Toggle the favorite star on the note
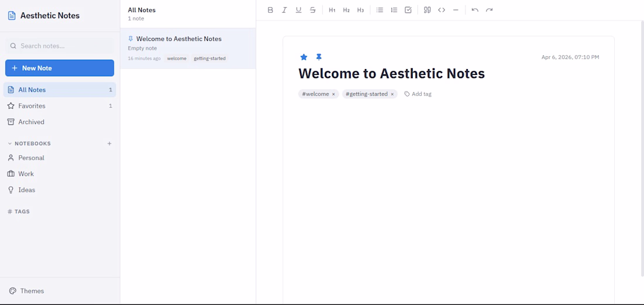Screen dimensions: 644x305 click(304, 57)
